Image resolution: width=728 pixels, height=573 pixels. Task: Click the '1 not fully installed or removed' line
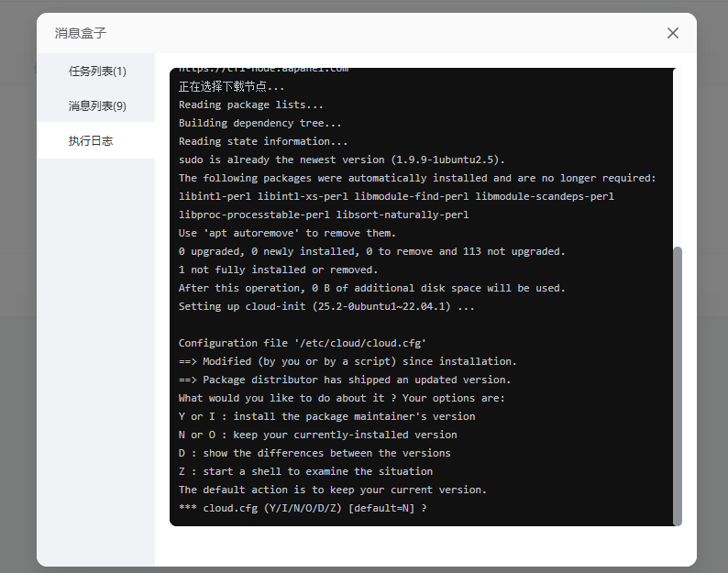click(x=278, y=270)
